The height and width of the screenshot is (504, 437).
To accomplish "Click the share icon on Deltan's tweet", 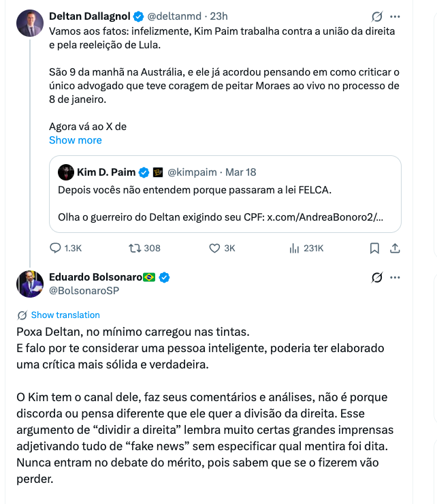I will pos(394,249).
